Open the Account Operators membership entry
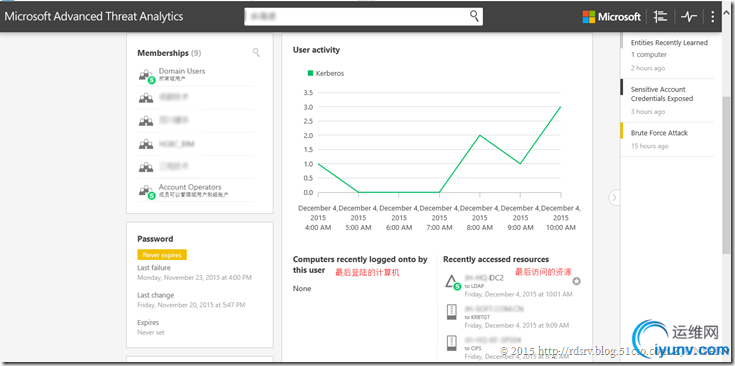The height and width of the screenshot is (366, 735). (x=195, y=190)
